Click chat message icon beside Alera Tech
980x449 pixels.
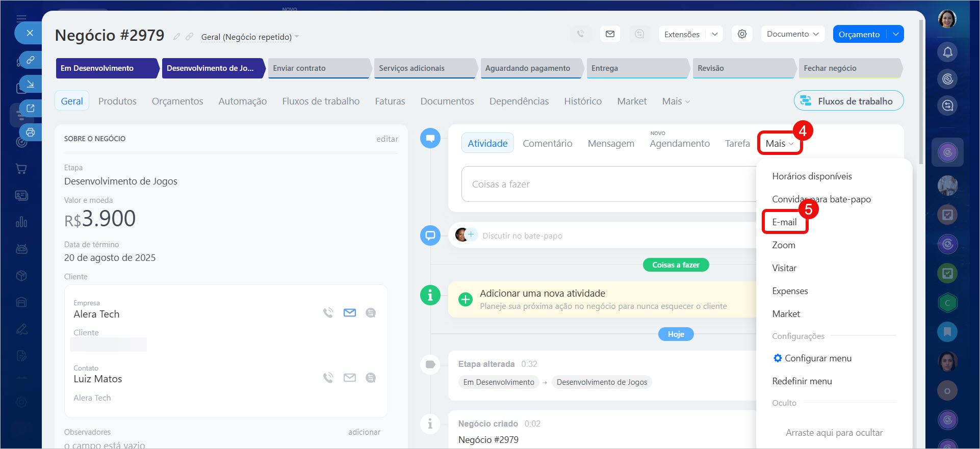tap(371, 313)
